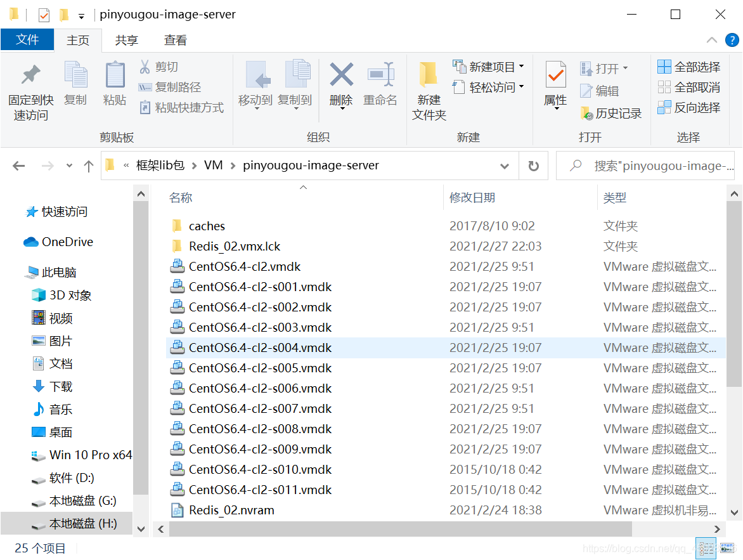Open the Music folder in sidebar
The image size is (743, 560).
pyautogui.click(x=52, y=409)
